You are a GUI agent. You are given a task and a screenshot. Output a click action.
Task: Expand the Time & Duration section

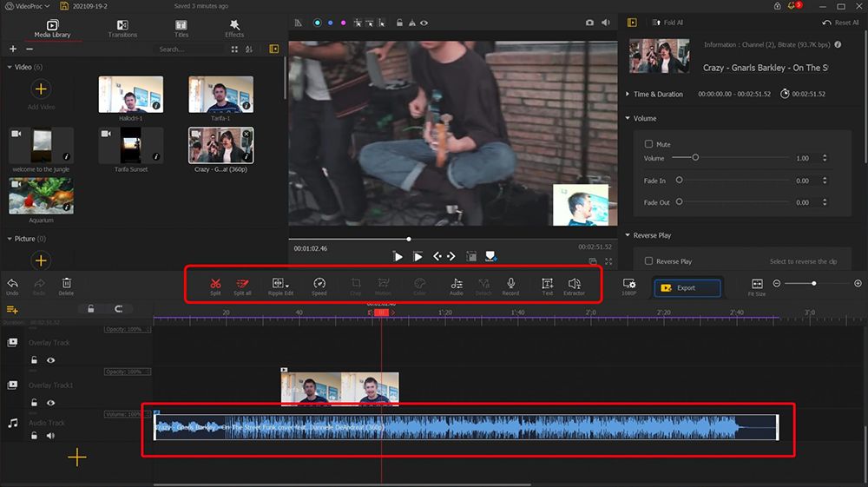pos(628,94)
